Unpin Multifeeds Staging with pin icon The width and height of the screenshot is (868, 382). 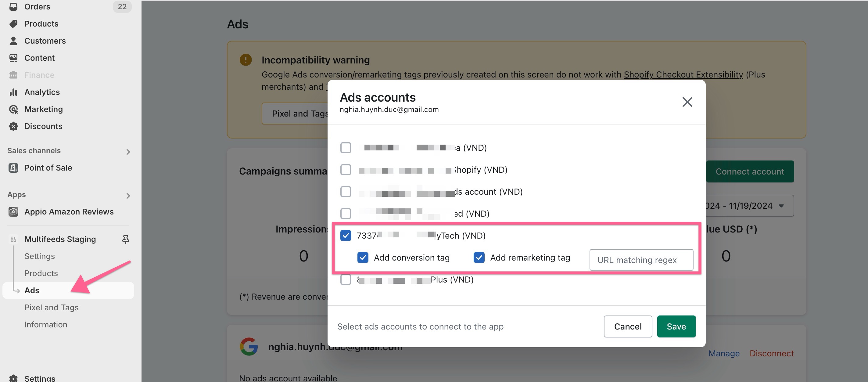click(x=125, y=239)
